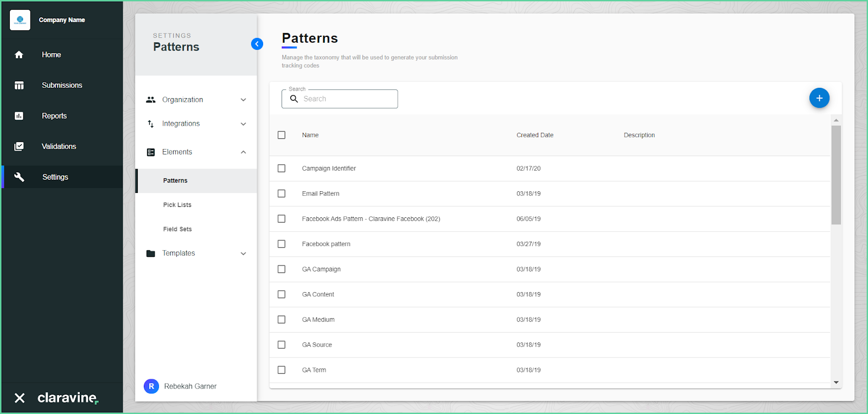
Task: Sort by Created Date column header
Action: pos(535,135)
